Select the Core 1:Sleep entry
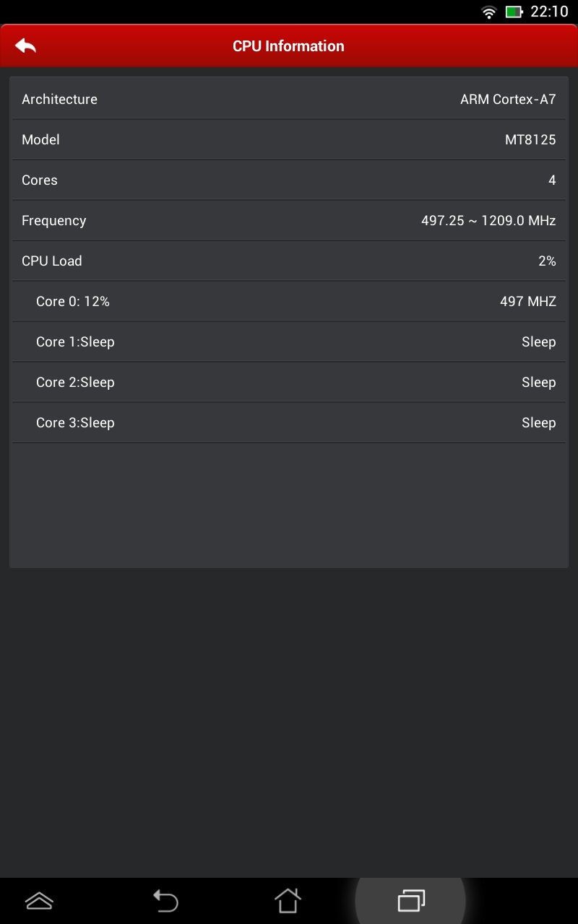The image size is (578, 924). pyautogui.click(x=289, y=342)
